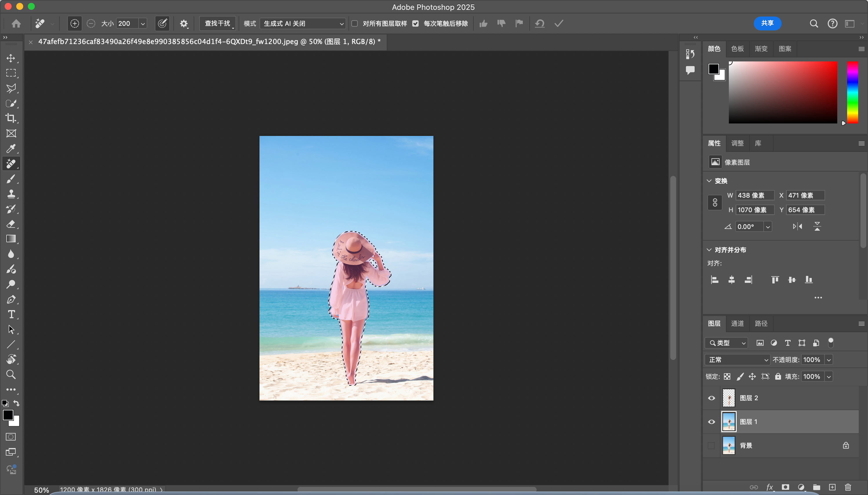Image resolution: width=868 pixels, height=495 pixels.
Task: Switch to the 通道 tab
Action: pyautogui.click(x=738, y=323)
